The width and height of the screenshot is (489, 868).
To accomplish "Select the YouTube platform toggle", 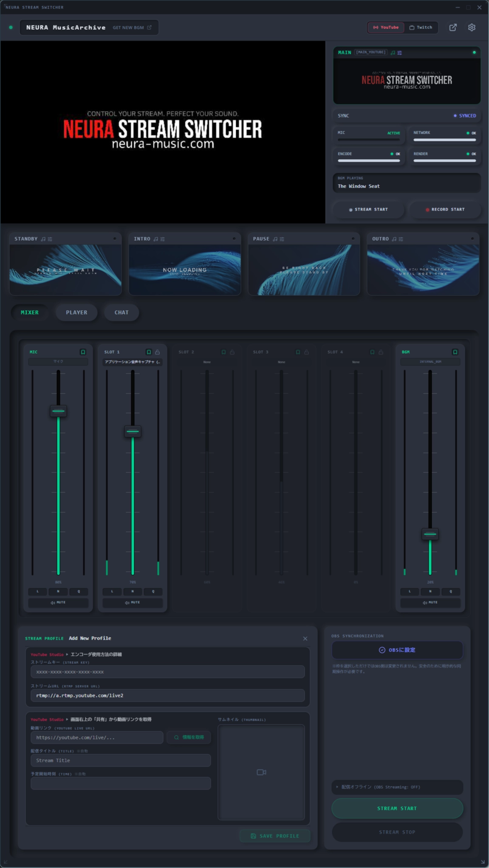I will (x=386, y=27).
